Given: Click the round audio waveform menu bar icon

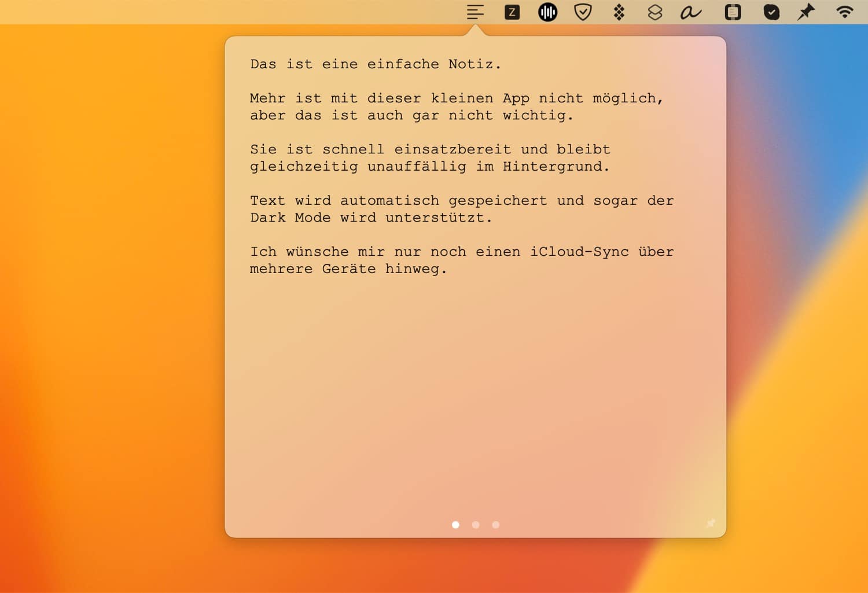Looking at the screenshot, I should 547,12.
